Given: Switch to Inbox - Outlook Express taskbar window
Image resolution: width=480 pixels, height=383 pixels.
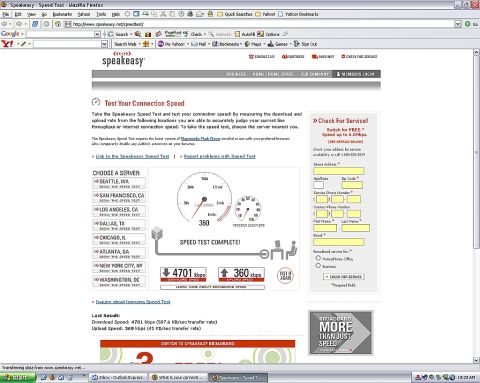Looking at the screenshot, I should coord(118,377).
